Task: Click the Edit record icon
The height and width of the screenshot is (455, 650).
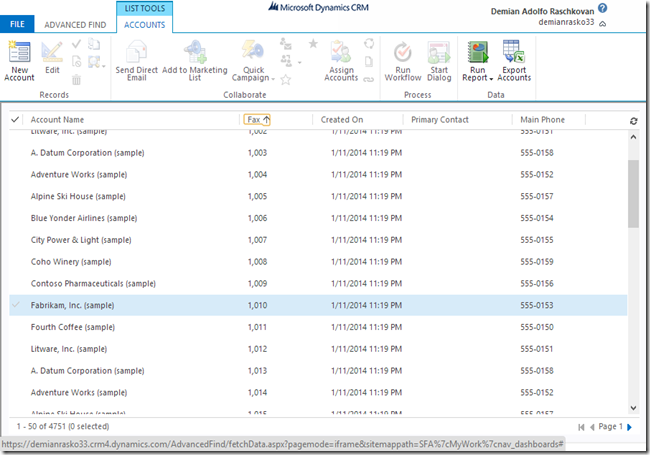Action: pyautogui.click(x=52, y=52)
